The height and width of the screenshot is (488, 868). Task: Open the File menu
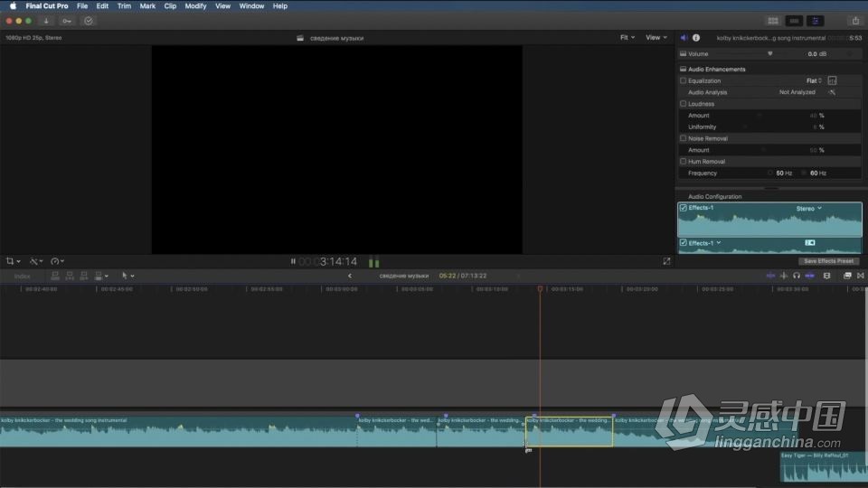(82, 6)
